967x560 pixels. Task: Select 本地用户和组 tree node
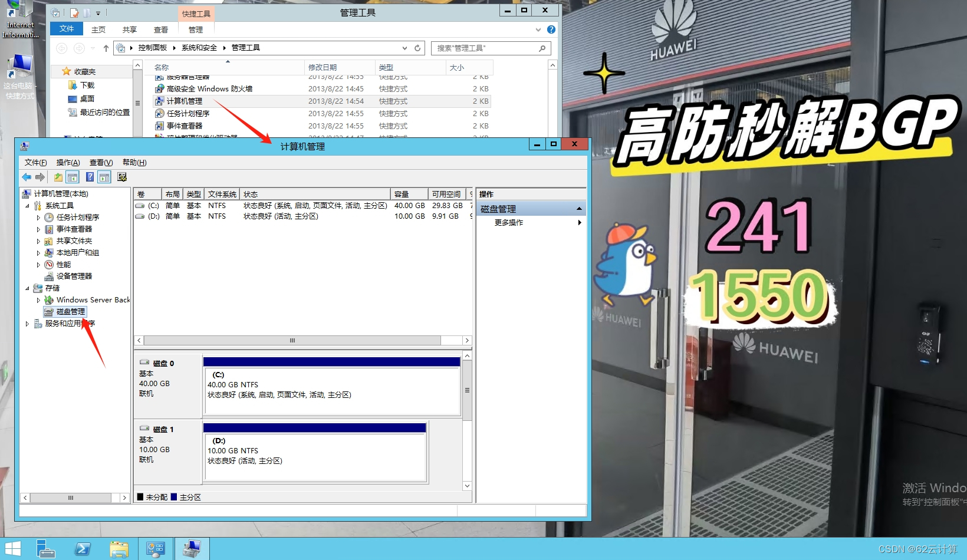pyautogui.click(x=78, y=253)
